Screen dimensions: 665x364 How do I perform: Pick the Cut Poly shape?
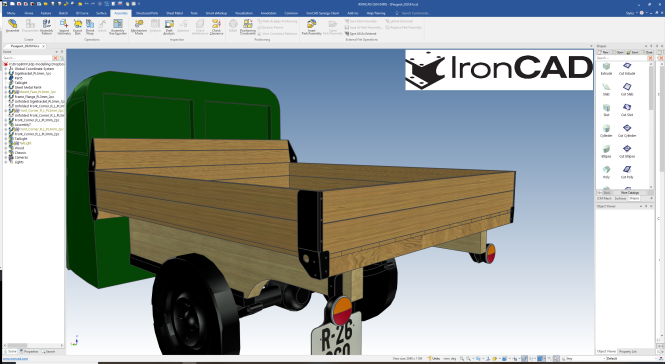627,172
